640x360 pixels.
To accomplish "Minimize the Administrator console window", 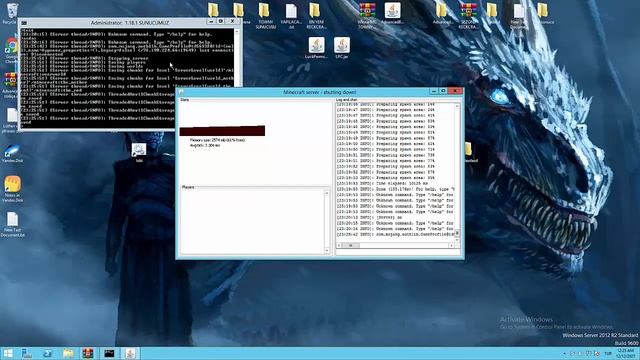I will tap(211, 21).
